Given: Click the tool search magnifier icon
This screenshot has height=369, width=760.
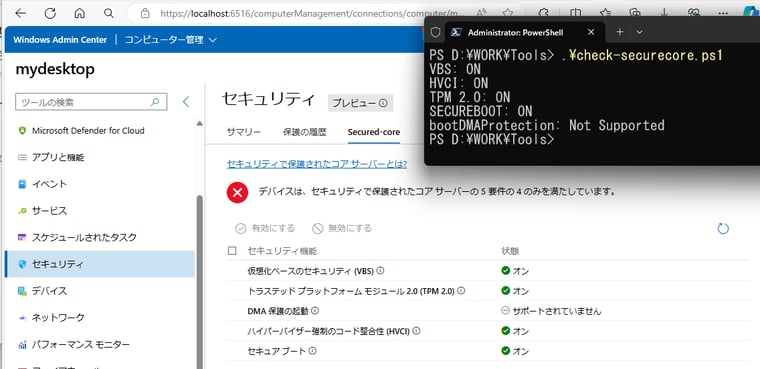Looking at the screenshot, I should tap(155, 102).
